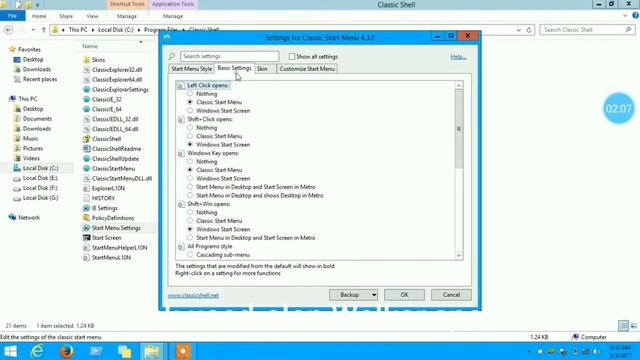Open www.classicshell.net link

tap(193, 295)
